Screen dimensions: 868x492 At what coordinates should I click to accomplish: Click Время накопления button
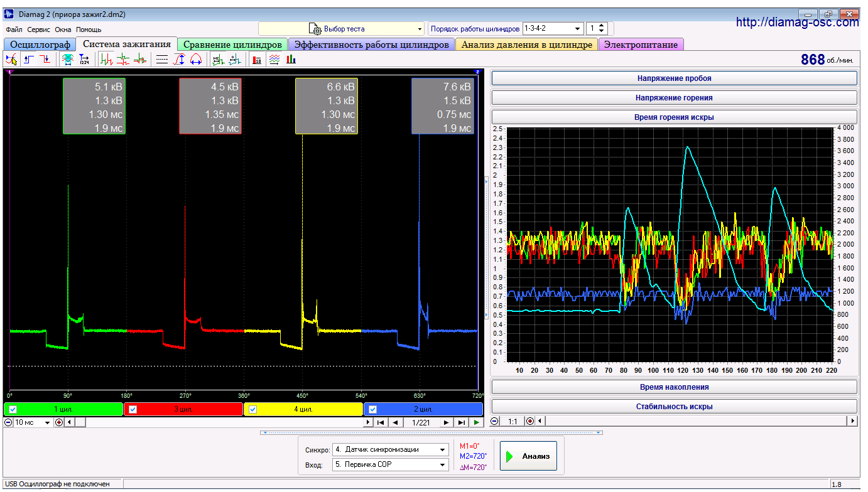[674, 387]
